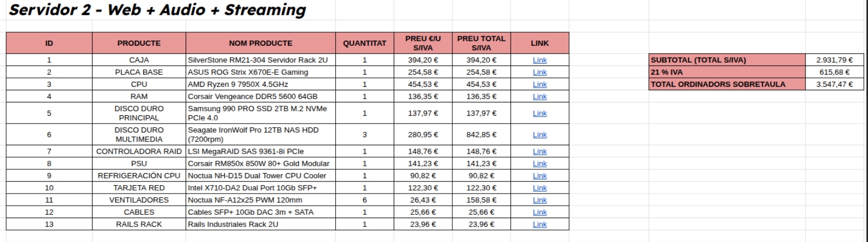This screenshot has width=868, height=242.
Task: Click the 842,85 € total price cell
Action: pos(481,135)
